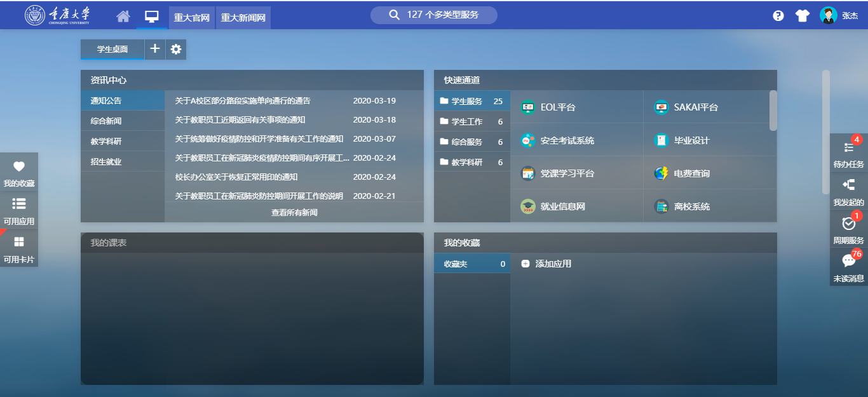Click 查看所有新闻 link

click(294, 213)
